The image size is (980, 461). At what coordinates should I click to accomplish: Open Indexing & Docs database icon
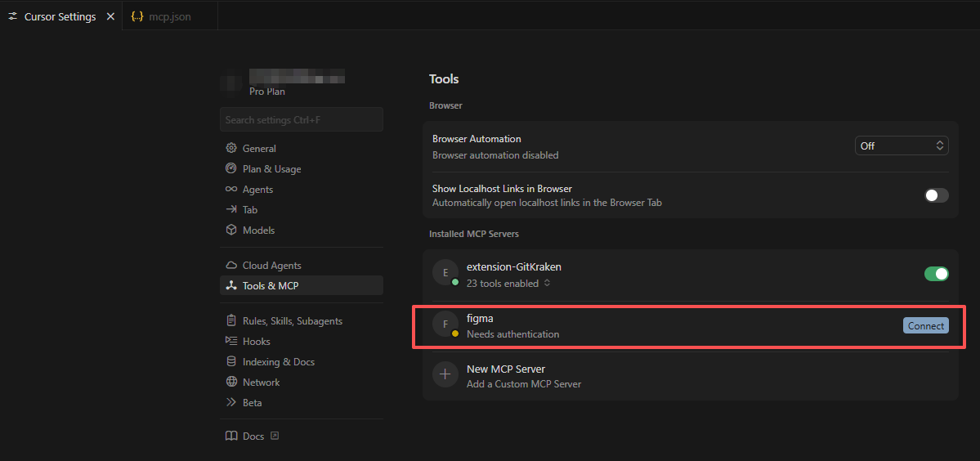pyautogui.click(x=231, y=361)
